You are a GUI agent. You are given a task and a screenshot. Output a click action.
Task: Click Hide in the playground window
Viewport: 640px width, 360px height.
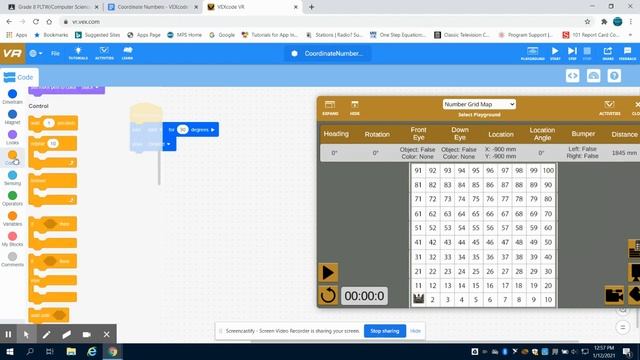pos(354,108)
